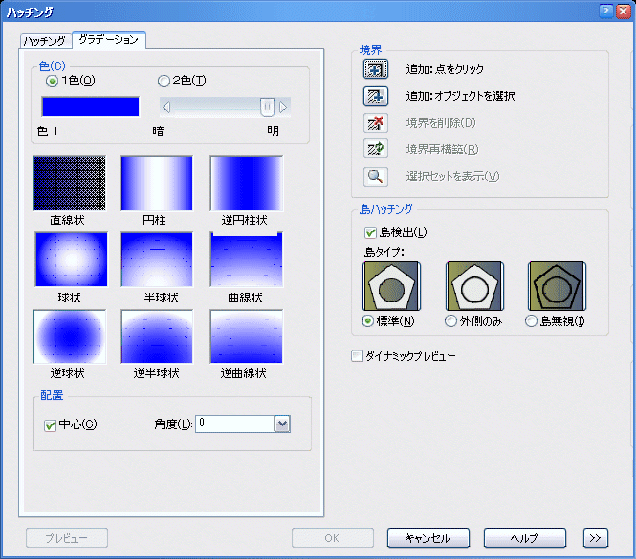Click the shade slider thumb
The height and width of the screenshot is (559, 636).
click(x=267, y=107)
